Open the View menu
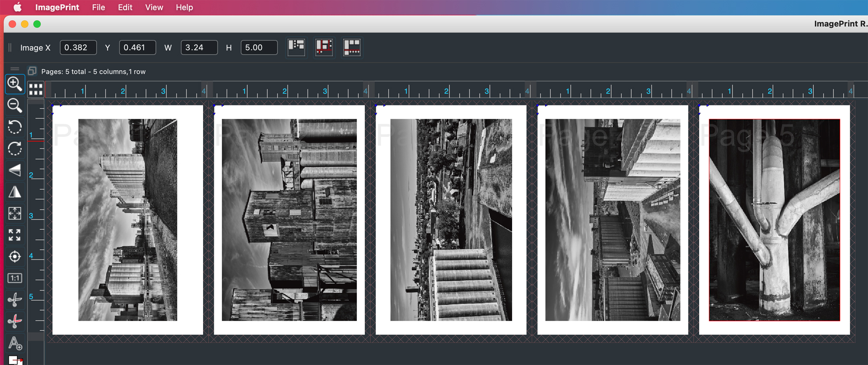868x365 pixels. (x=154, y=7)
